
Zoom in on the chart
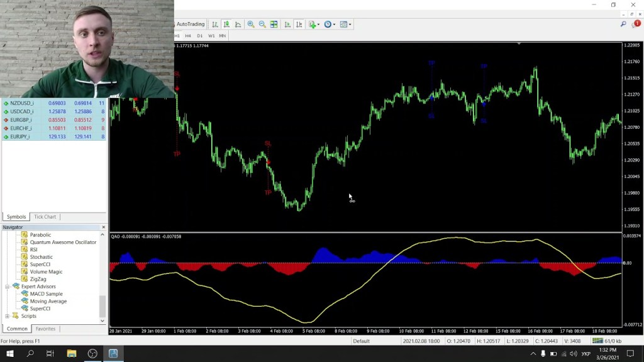click(251, 24)
